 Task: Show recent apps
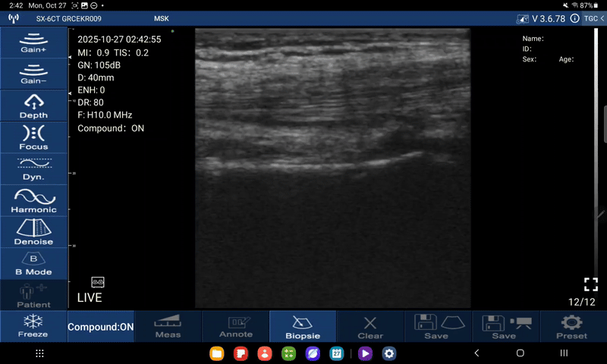point(564,353)
